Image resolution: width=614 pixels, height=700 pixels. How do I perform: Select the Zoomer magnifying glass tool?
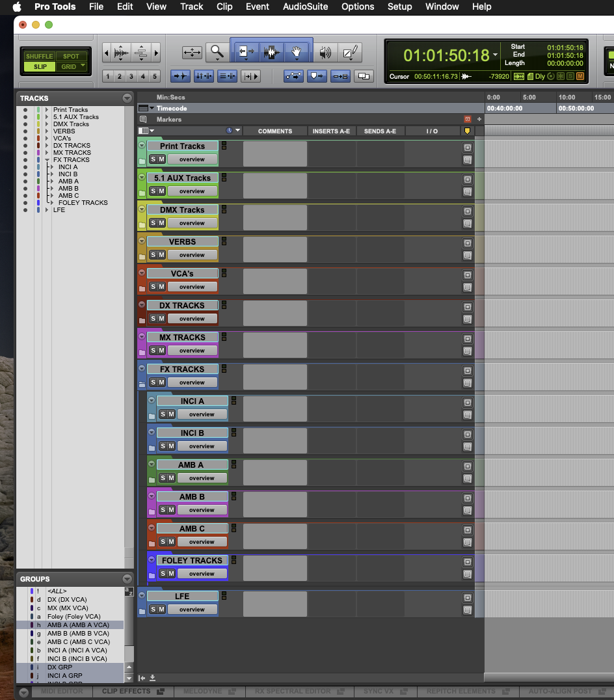(217, 52)
